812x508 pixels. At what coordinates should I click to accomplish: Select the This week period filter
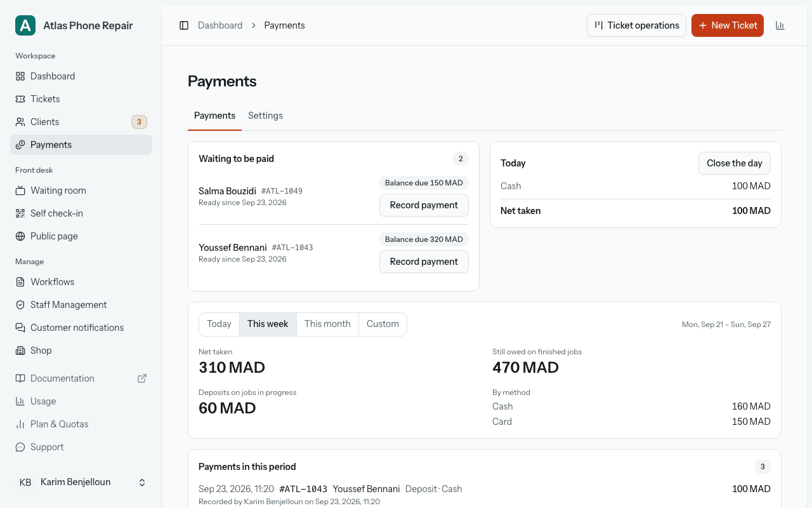268,324
